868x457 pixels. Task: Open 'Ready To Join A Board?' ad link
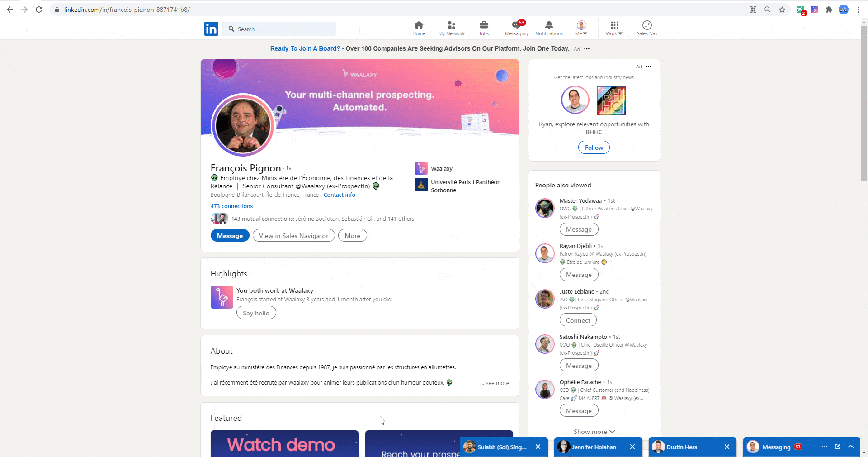point(305,48)
